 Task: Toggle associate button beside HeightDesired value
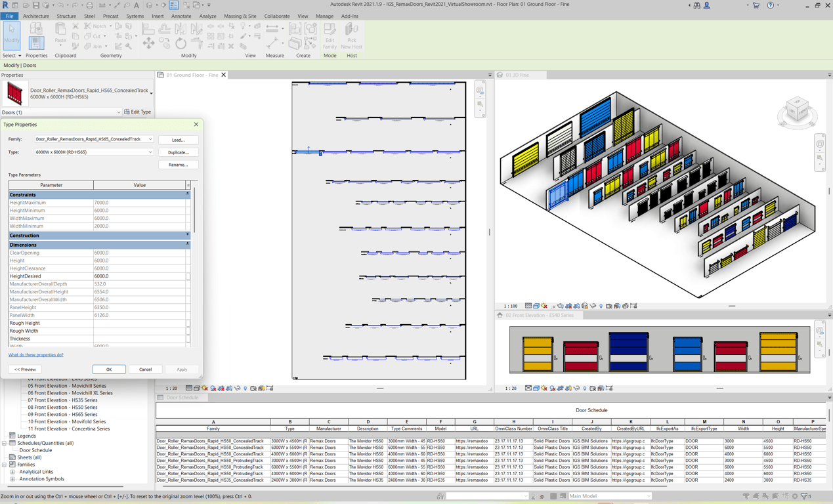tap(188, 276)
